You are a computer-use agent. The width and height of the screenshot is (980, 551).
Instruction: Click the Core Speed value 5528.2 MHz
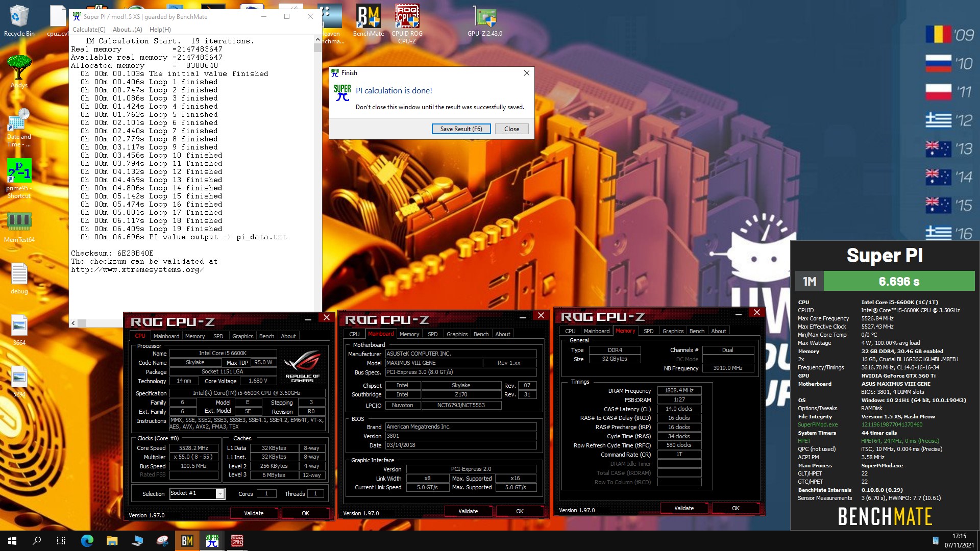193,448
